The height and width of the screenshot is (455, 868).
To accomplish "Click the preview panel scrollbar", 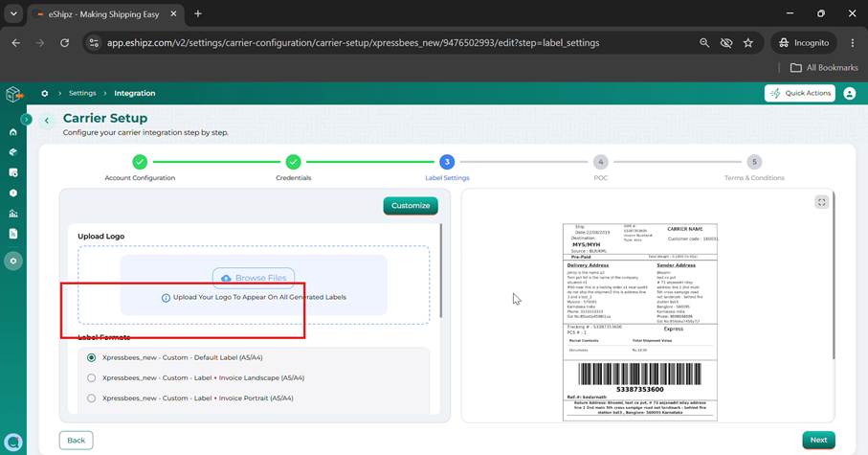I will click(x=834, y=276).
